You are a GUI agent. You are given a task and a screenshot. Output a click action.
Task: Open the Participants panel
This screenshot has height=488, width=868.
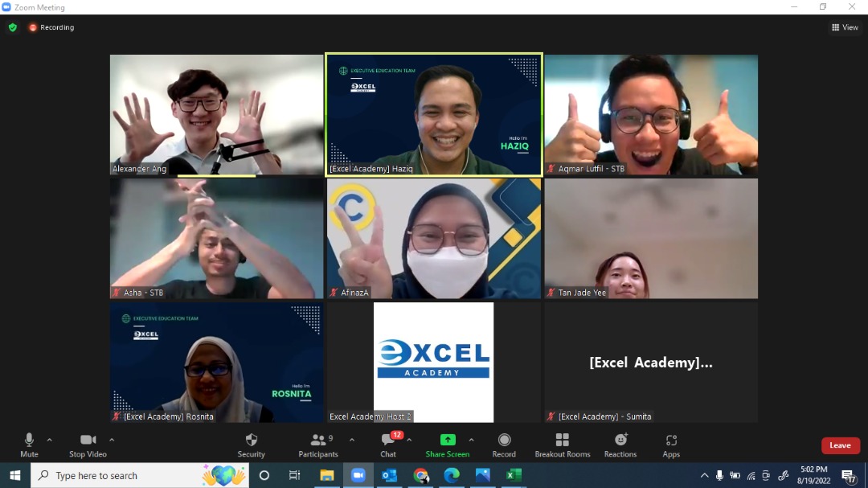(318, 444)
